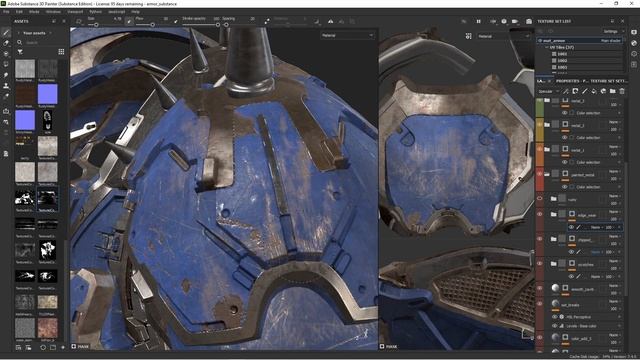Add a folder in the layers toolbar
Image resolution: width=640 pixels, height=360 pixels.
click(x=613, y=91)
